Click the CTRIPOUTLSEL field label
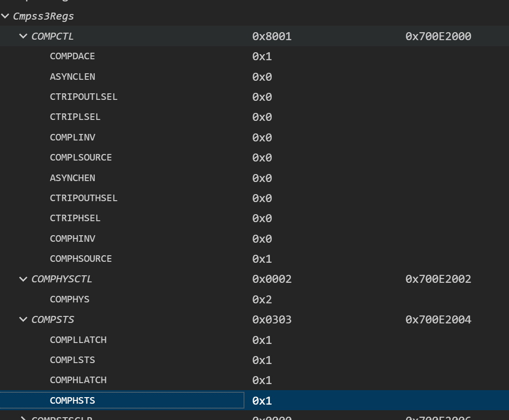509x420 pixels. [84, 97]
